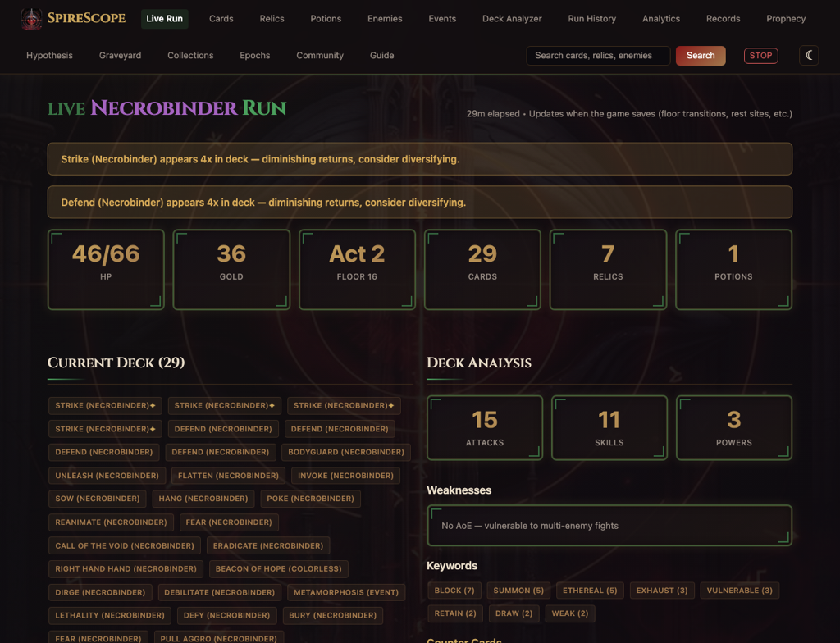The width and height of the screenshot is (840, 643).
Task: Select the Exhaust (3) keyword tag
Action: (662, 591)
